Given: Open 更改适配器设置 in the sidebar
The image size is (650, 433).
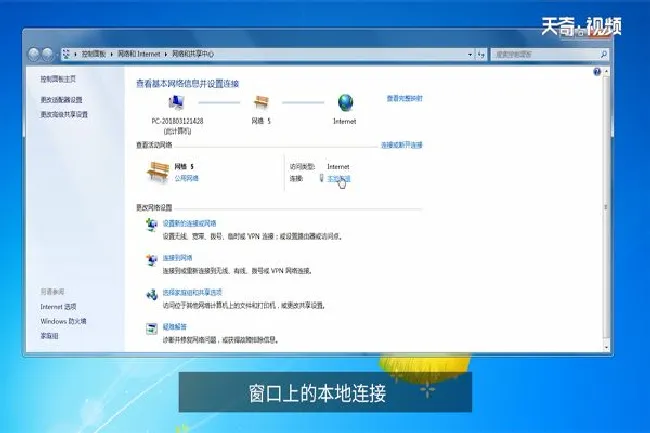Looking at the screenshot, I should click(x=61, y=99).
